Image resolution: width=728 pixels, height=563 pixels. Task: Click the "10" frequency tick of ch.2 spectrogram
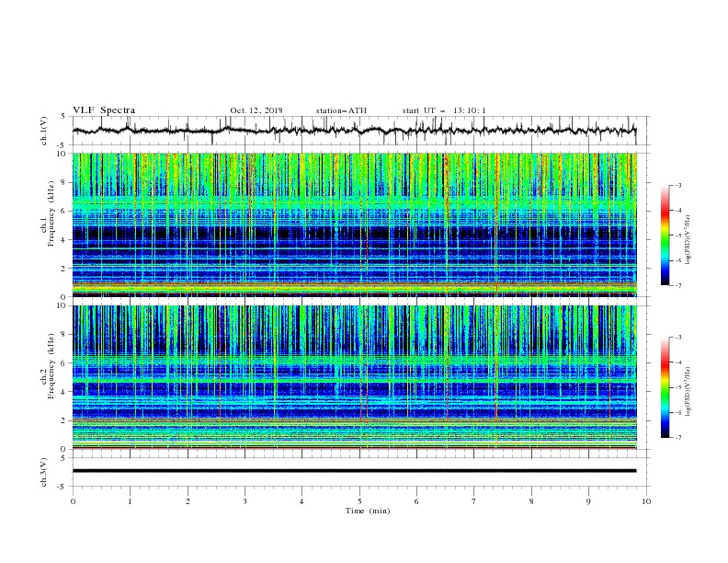pyautogui.click(x=63, y=305)
